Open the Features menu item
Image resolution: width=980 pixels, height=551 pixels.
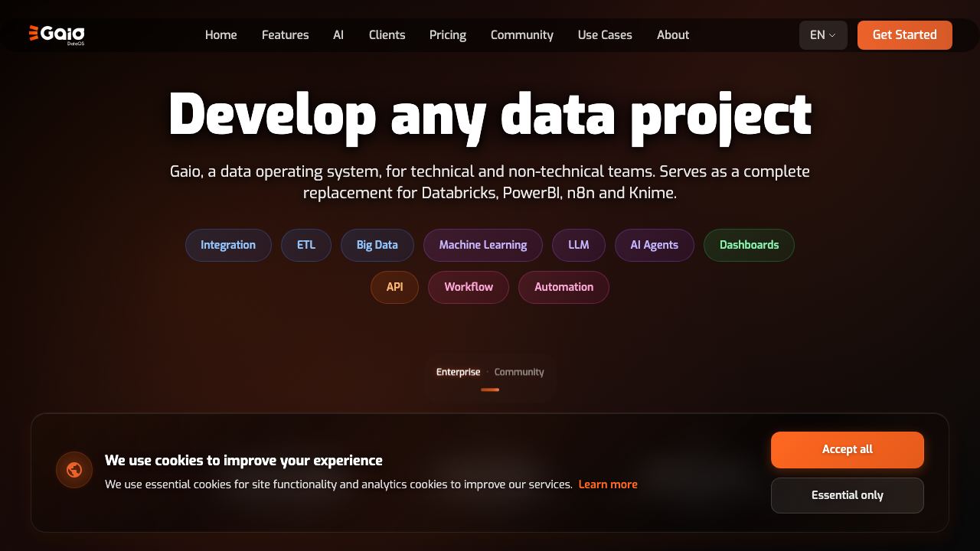click(x=286, y=35)
